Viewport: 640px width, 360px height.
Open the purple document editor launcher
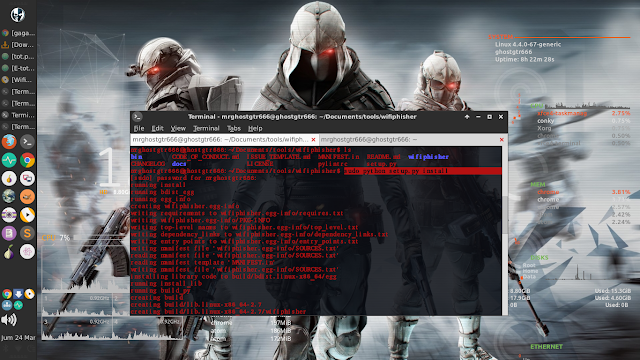tap(9, 233)
